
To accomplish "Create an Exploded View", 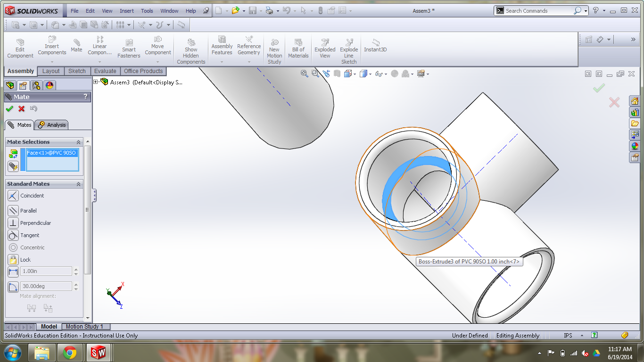I will point(325,49).
